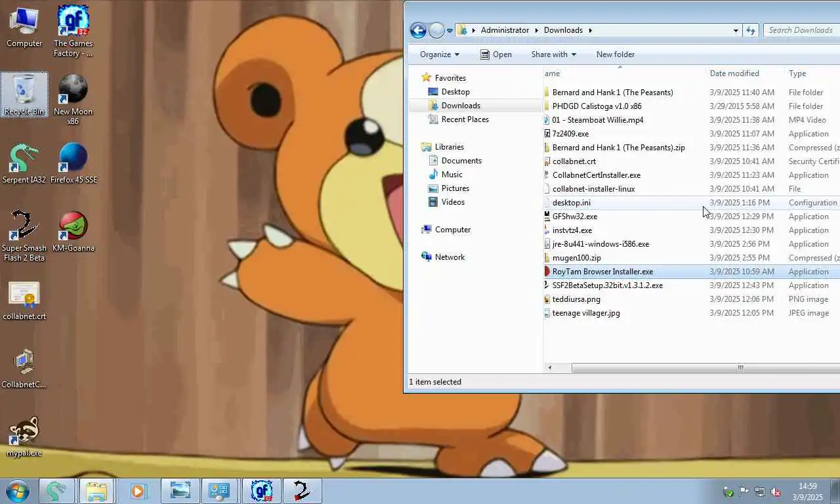Image resolution: width=840 pixels, height=504 pixels.
Task: Switch to Super Smash Flash 2 taskbar button
Action: coord(303,491)
